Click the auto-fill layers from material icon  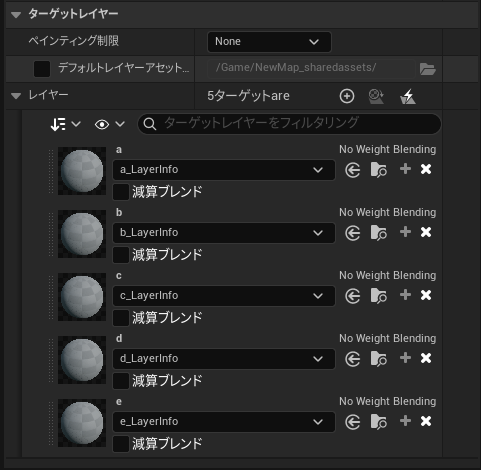[x=376, y=96]
